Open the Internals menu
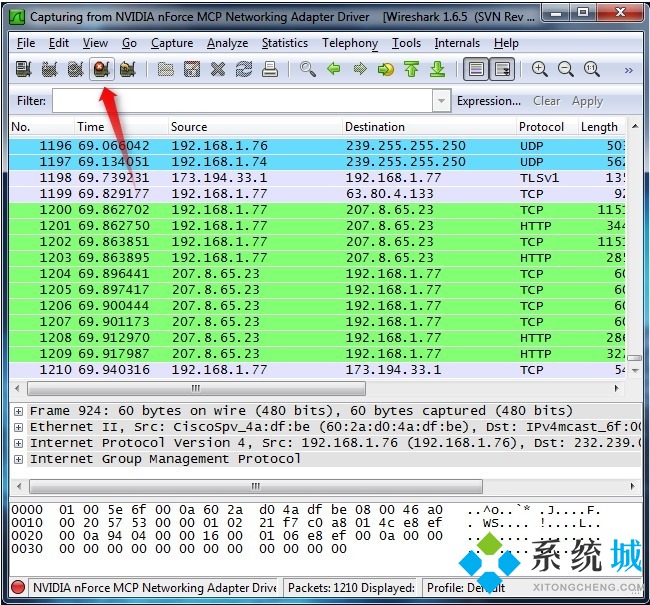 pyautogui.click(x=457, y=43)
